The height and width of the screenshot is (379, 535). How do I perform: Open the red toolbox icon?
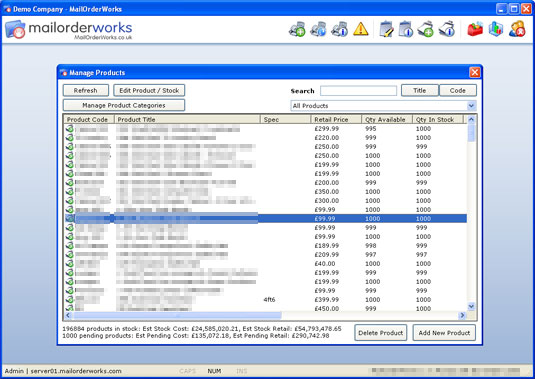(475, 29)
